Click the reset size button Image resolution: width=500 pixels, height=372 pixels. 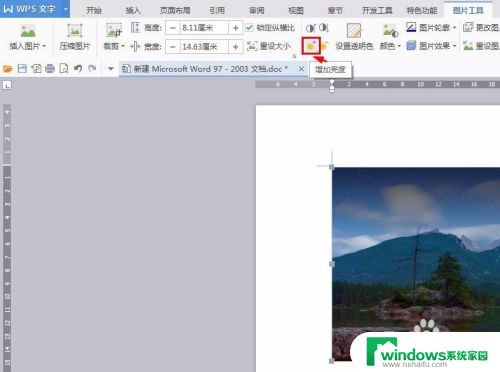(x=269, y=46)
